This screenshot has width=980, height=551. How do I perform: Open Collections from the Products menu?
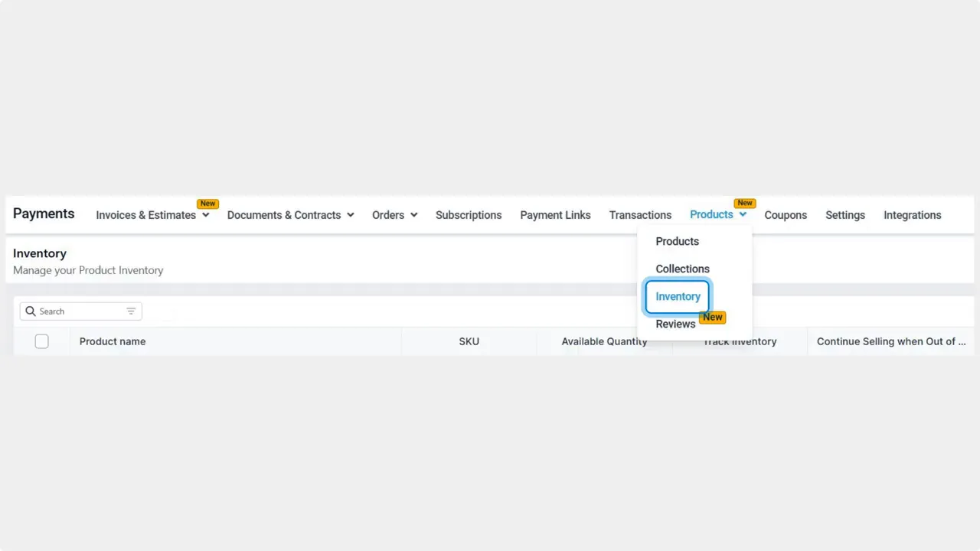[682, 269]
